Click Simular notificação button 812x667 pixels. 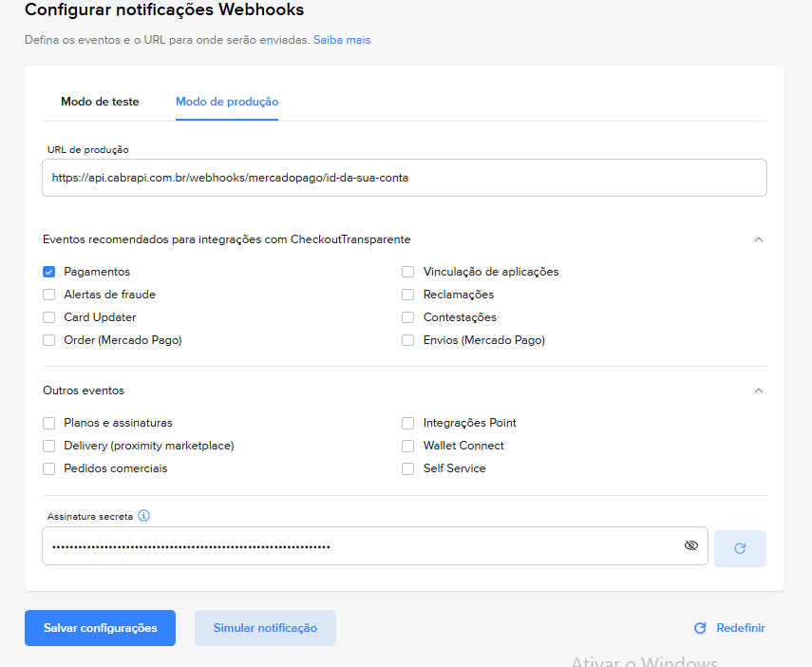[x=265, y=628]
